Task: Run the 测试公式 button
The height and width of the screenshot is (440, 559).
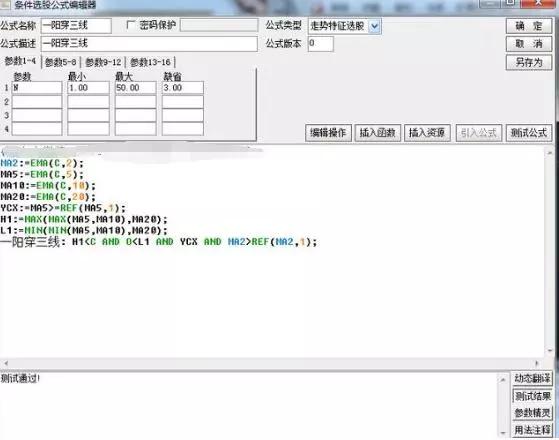Action: pos(529,133)
